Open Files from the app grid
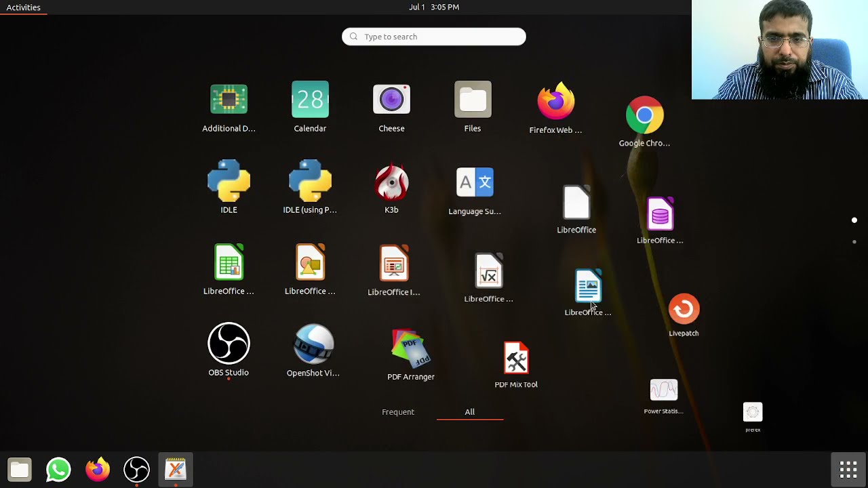Viewport: 868px width, 488px height. click(473, 100)
